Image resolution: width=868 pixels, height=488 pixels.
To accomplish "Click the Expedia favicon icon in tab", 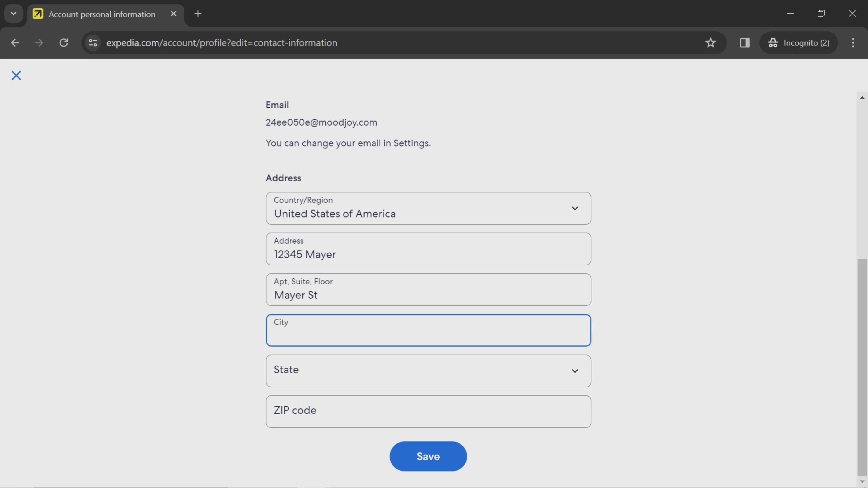I will [37, 13].
